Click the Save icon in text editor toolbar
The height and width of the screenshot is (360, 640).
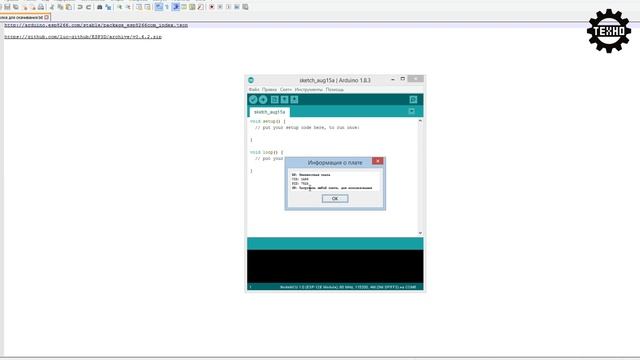(x=7, y=7)
